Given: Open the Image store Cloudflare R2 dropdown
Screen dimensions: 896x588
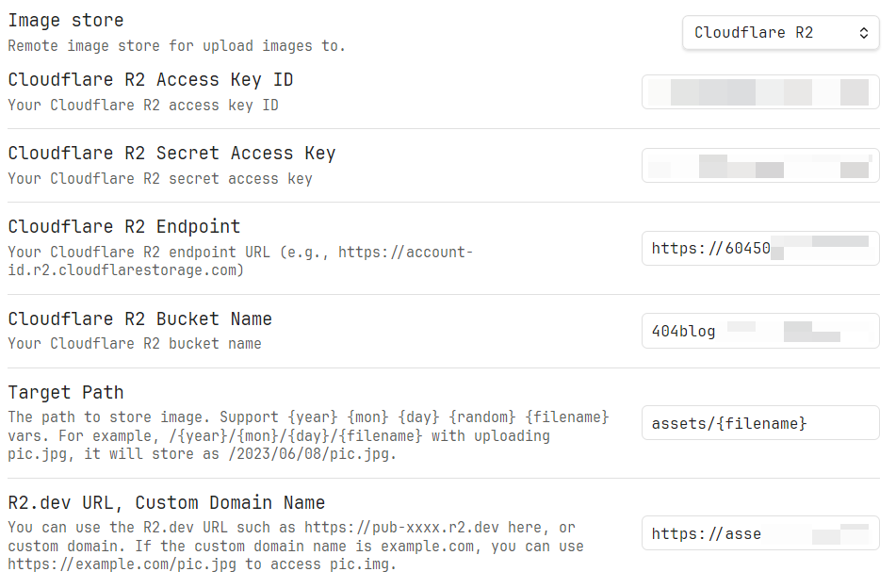Looking at the screenshot, I should 780,33.
